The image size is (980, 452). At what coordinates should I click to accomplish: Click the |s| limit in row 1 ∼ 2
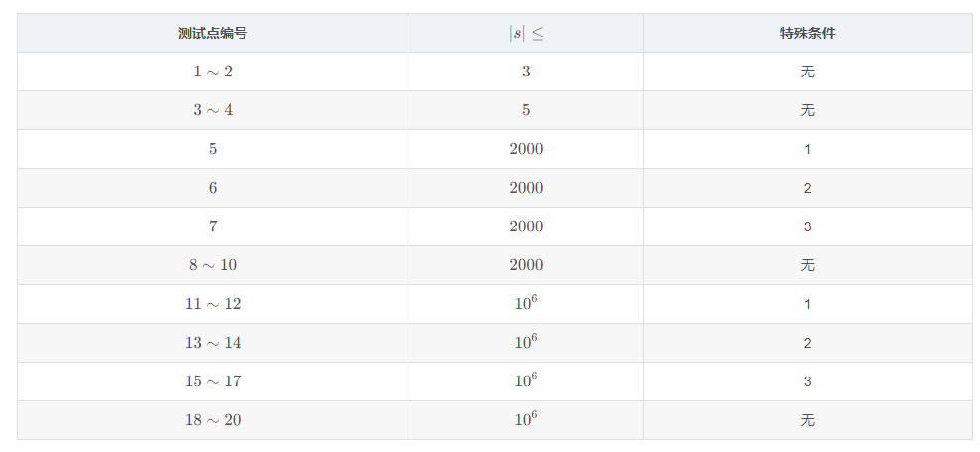(526, 72)
